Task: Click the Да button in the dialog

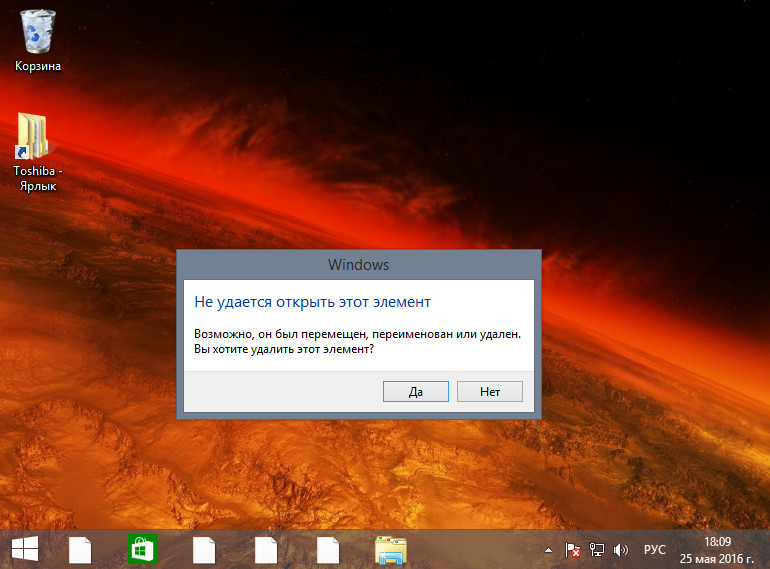Action: (415, 391)
